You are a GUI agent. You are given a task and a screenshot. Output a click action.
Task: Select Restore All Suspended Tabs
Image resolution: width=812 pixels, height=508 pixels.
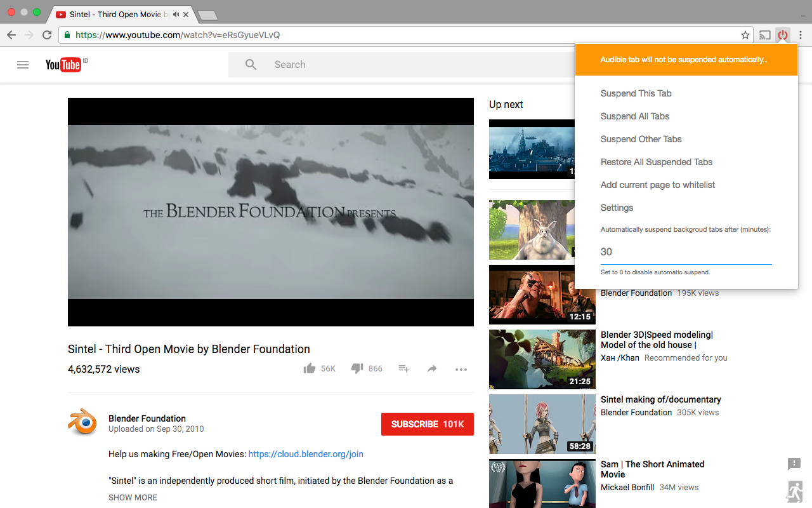657,162
